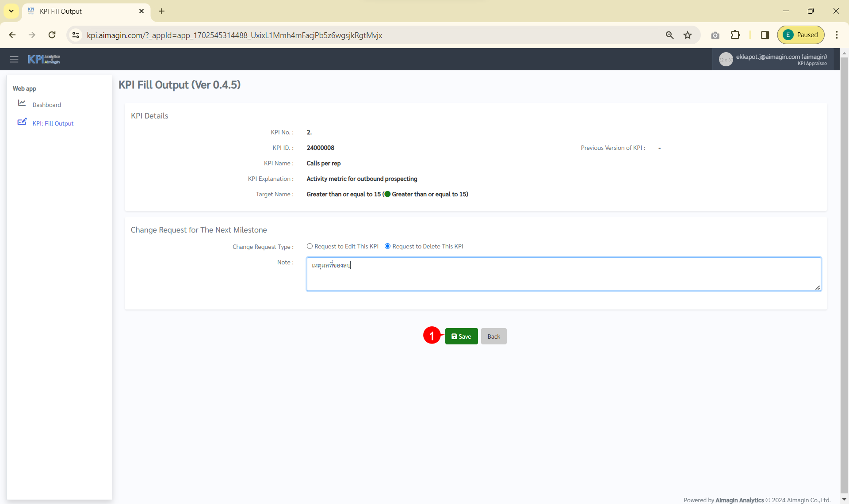Click the KPI Analytics logo
Image resolution: width=849 pixels, height=504 pixels.
pyautogui.click(x=44, y=59)
